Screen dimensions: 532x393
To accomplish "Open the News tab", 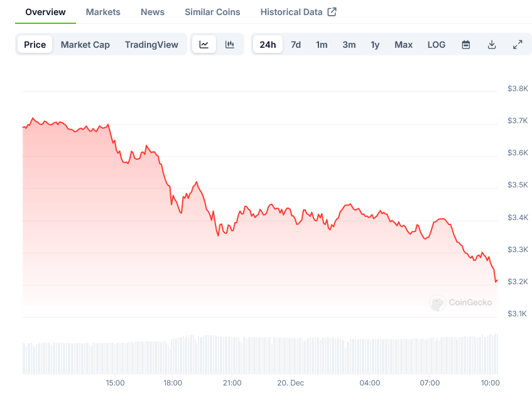I will pyautogui.click(x=152, y=11).
